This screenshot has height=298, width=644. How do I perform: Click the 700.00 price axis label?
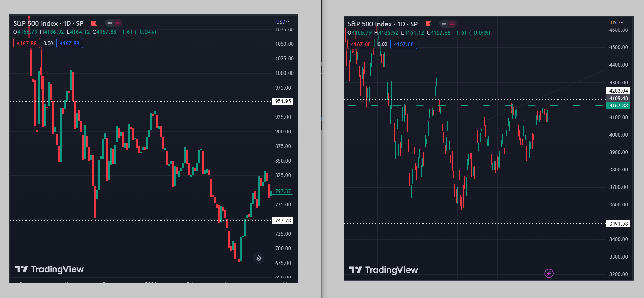(283, 249)
